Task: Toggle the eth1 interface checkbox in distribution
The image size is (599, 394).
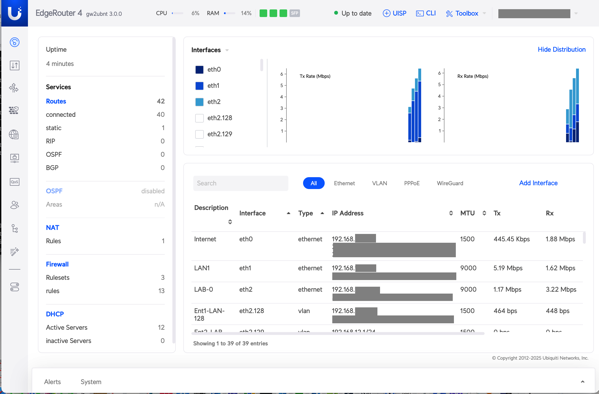Action: [199, 86]
